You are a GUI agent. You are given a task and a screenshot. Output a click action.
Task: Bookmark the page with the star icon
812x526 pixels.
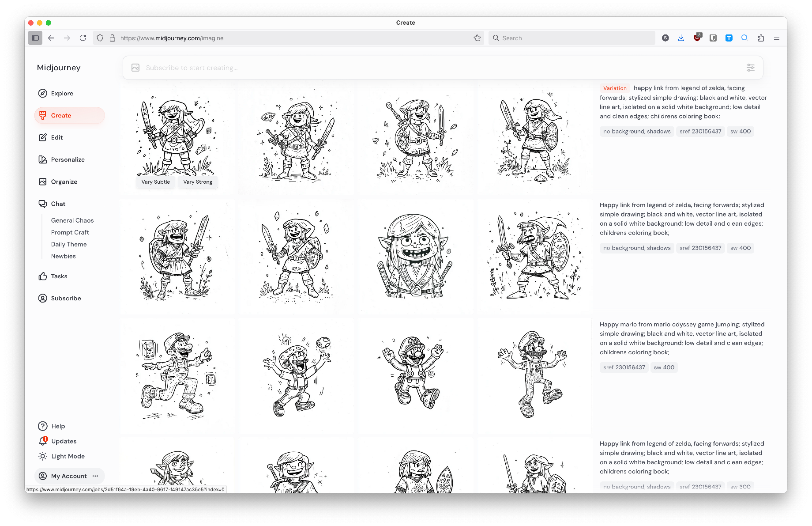[477, 38]
